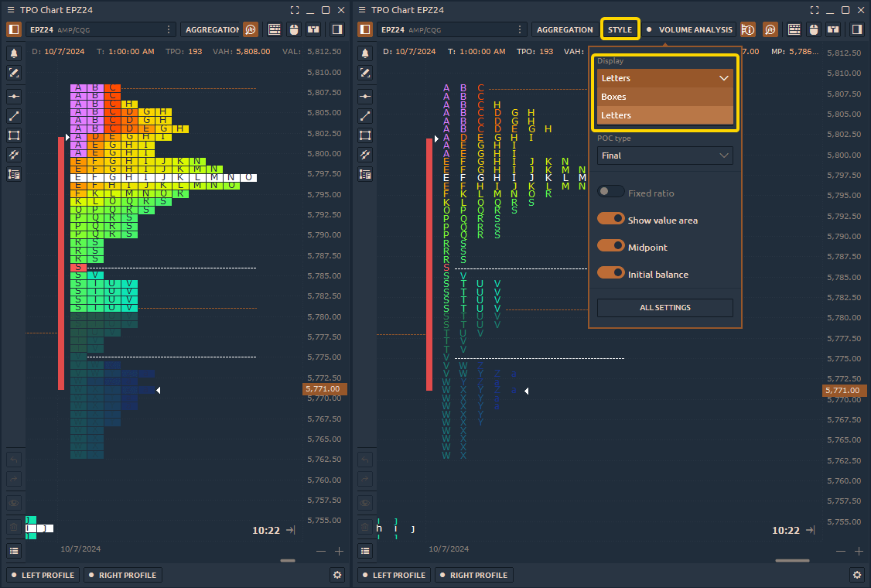
Task: Turn off Show value area switch
Action: click(x=610, y=220)
